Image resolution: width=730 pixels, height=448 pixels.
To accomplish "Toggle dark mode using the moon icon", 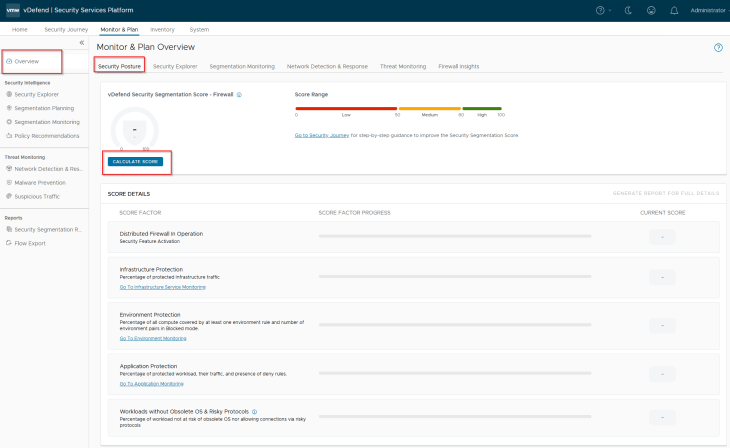I will click(626, 10).
